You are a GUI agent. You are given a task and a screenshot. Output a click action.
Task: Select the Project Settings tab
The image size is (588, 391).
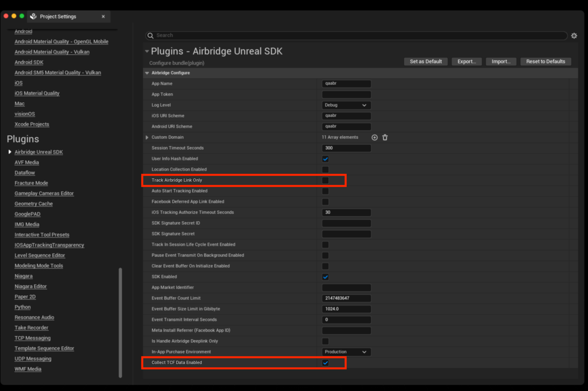coord(69,17)
